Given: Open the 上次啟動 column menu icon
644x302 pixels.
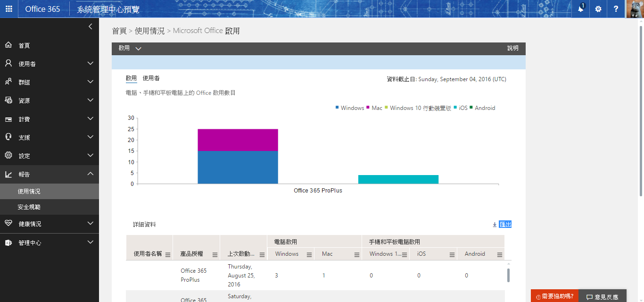Looking at the screenshot, I should click(x=262, y=255).
